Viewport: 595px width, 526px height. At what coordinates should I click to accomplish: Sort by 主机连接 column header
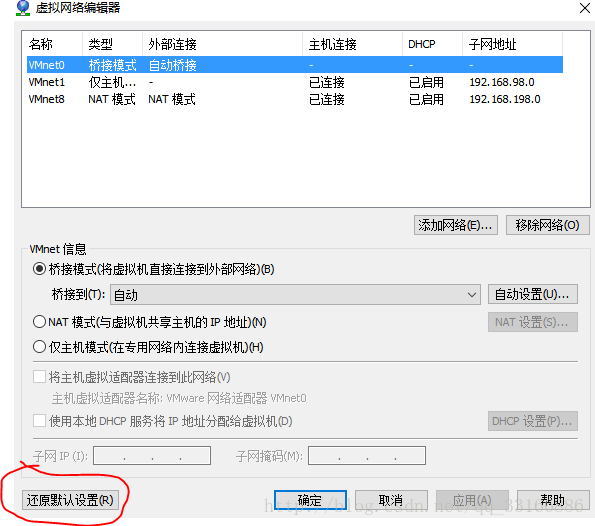(x=353, y=44)
